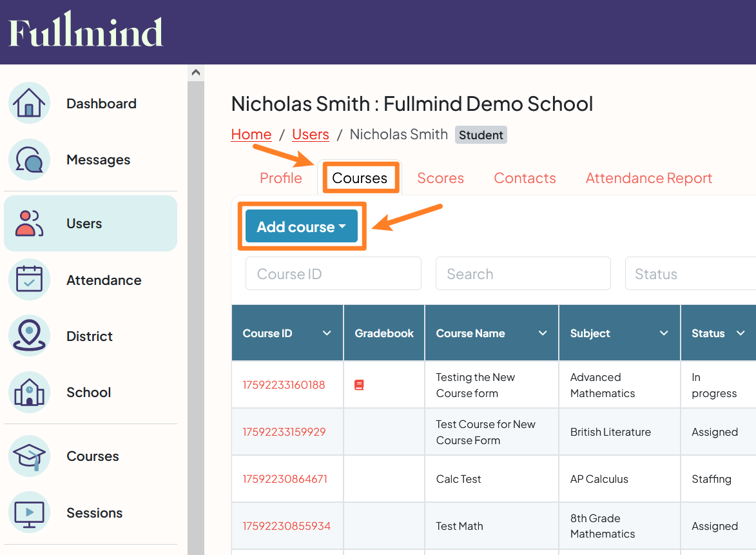Image resolution: width=756 pixels, height=555 pixels.
Task: Select the District pin icon
Action: pos(29,336)
